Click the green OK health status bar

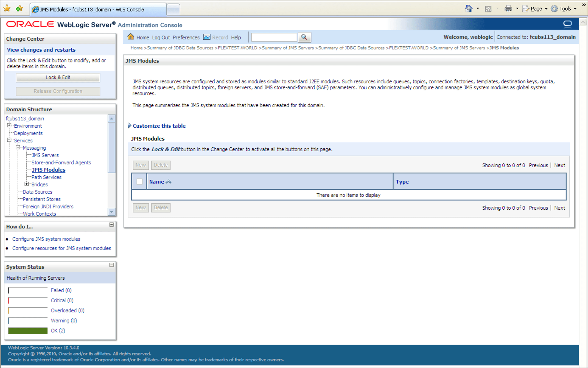tap(28, 331)
